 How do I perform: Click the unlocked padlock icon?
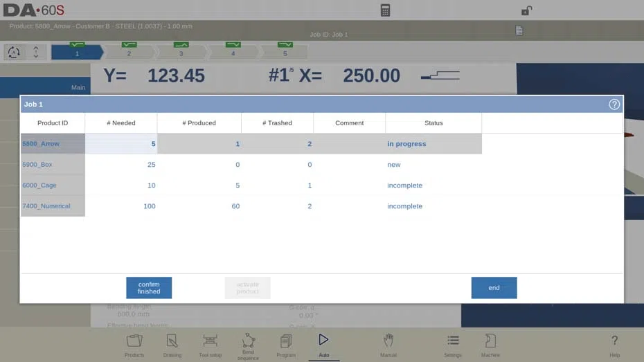pos(526,10)
